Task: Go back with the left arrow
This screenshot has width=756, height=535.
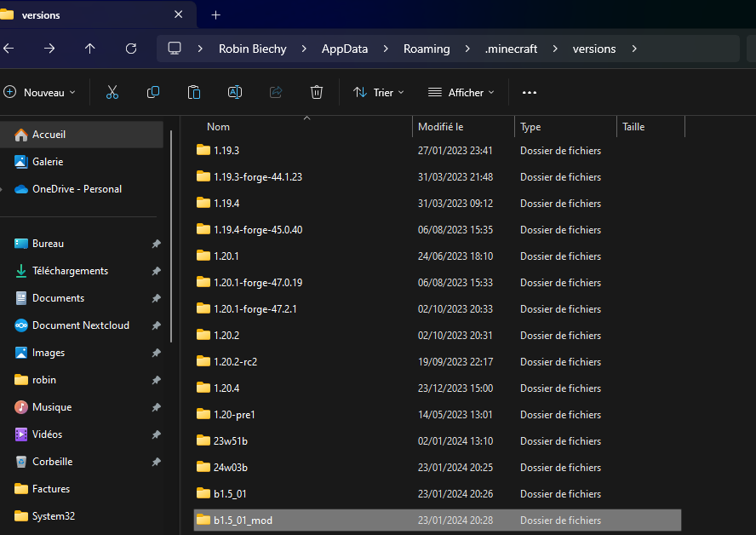Action: 9,49
